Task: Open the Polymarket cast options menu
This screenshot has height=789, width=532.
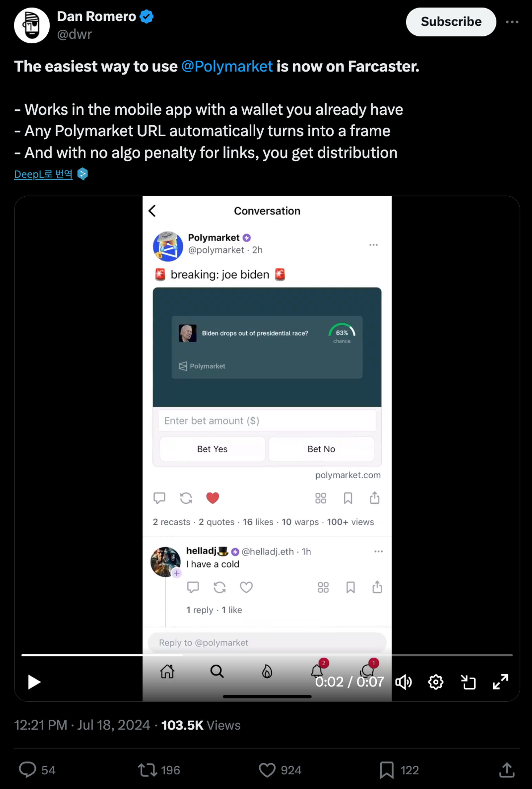Action: tap(373, 244)
